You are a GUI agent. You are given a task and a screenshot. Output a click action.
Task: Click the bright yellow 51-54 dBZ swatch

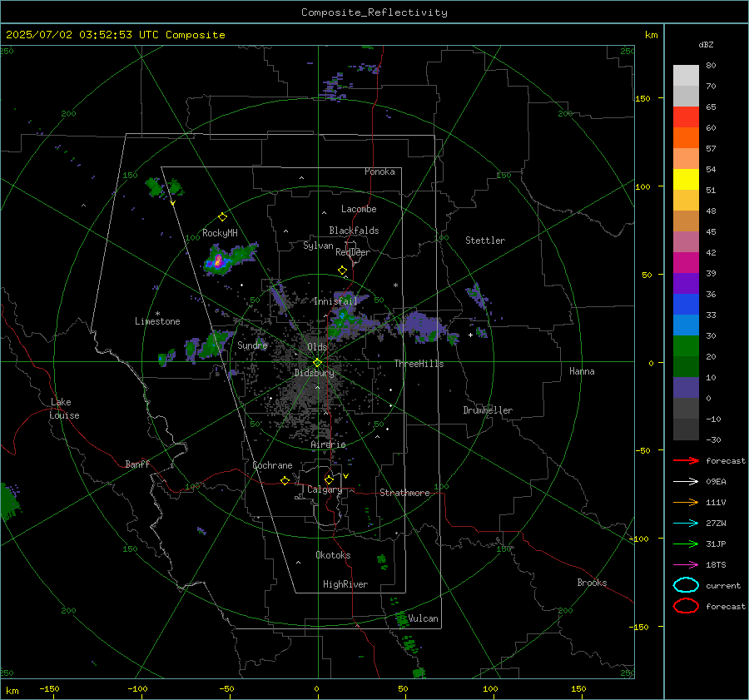[x=686, y=180]
